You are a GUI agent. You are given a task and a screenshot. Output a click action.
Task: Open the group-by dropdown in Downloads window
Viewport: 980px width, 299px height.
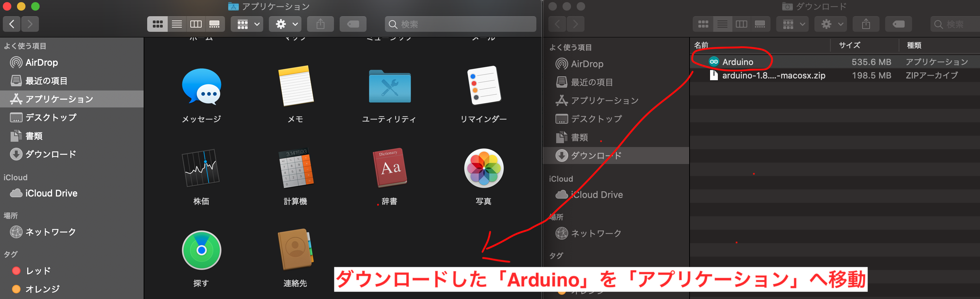(792, 24)
